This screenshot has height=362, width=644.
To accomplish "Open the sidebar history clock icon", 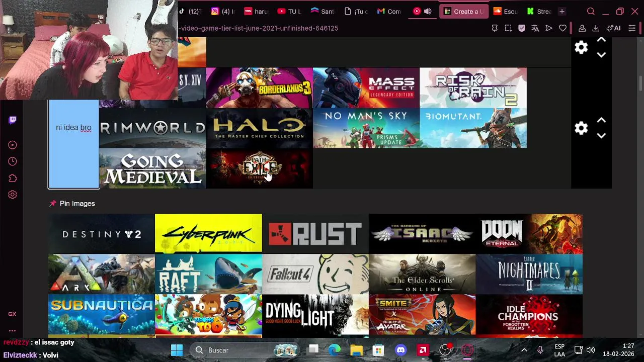I will (x=13, y=161).
